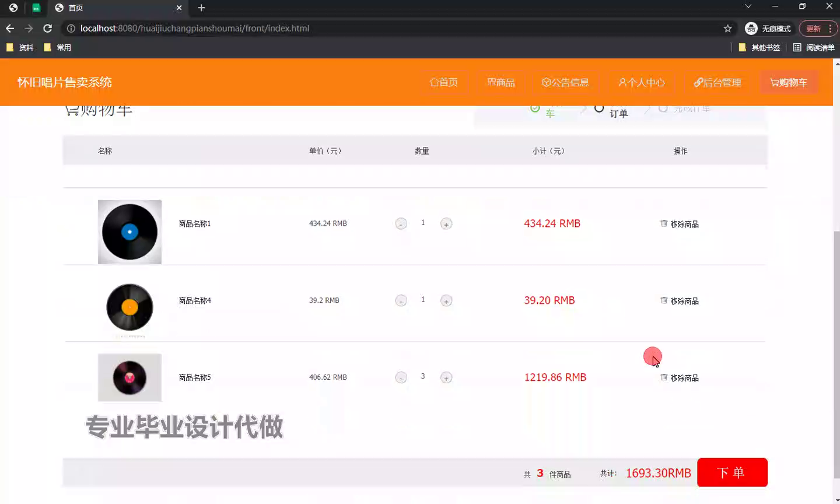Click the browser back arrow
This screenshot has height=504, width=840.
tap(10, 28)
